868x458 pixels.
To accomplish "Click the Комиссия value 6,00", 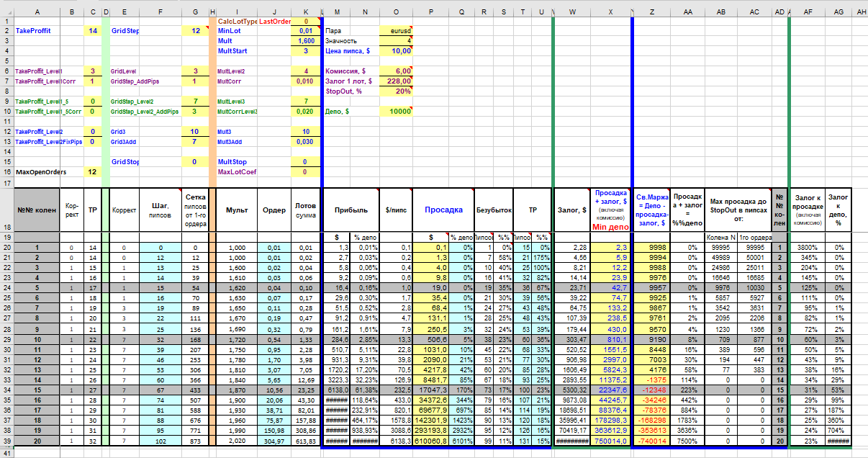I will (396, 71).
